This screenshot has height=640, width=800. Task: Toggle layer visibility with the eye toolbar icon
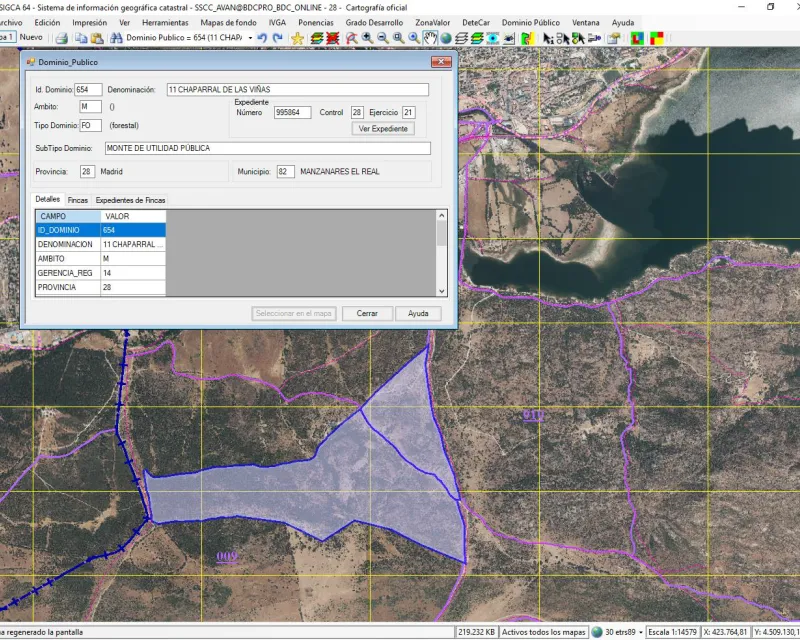(x=491, y=37)
